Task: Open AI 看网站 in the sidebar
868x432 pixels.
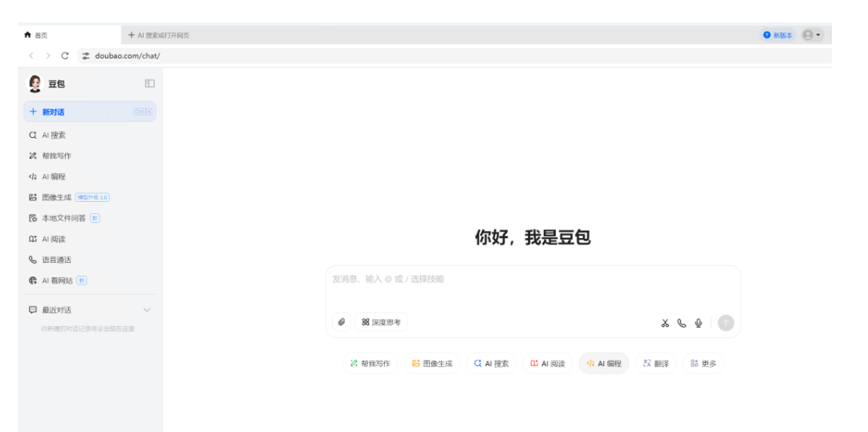Action: (x=90, y=281)
